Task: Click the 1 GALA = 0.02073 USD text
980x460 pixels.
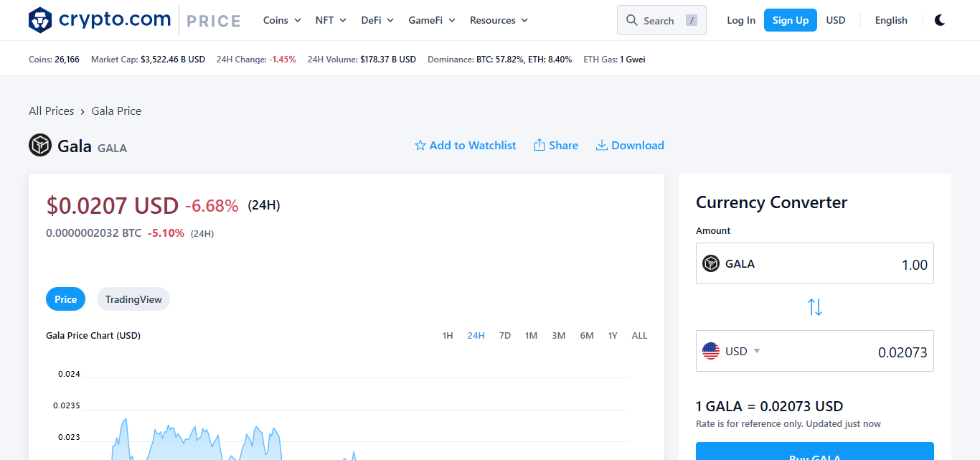Action: point(769,406)
